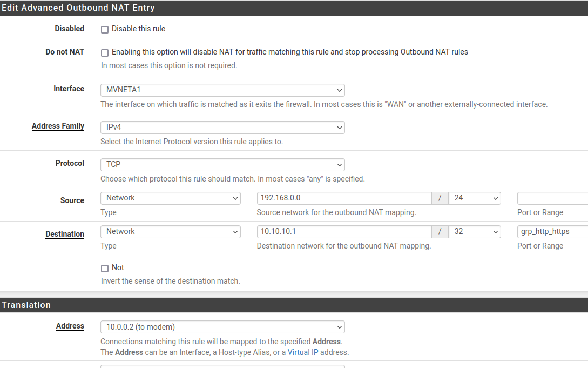Screen dimensions: 588x368
Task: Click 'Source network for the outbound NAT mapping.' text
Action: coord(336,212)
